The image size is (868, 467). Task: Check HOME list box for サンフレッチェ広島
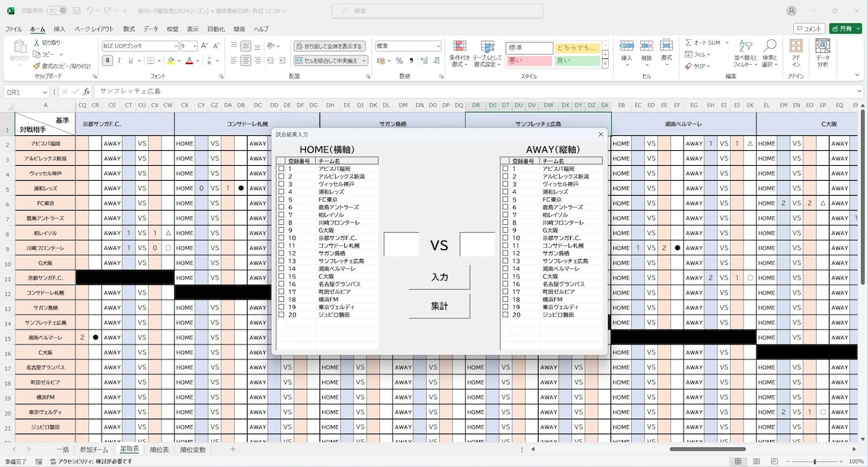pyautogui.click(x=281, y=261)
